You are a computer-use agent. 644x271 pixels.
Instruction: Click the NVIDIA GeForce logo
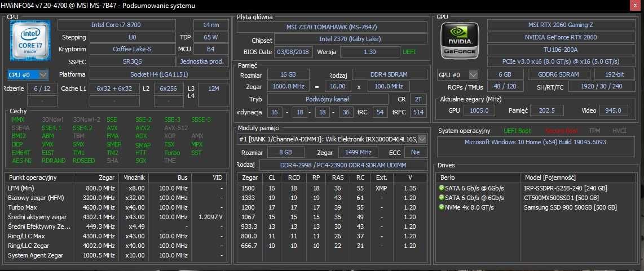460,40
